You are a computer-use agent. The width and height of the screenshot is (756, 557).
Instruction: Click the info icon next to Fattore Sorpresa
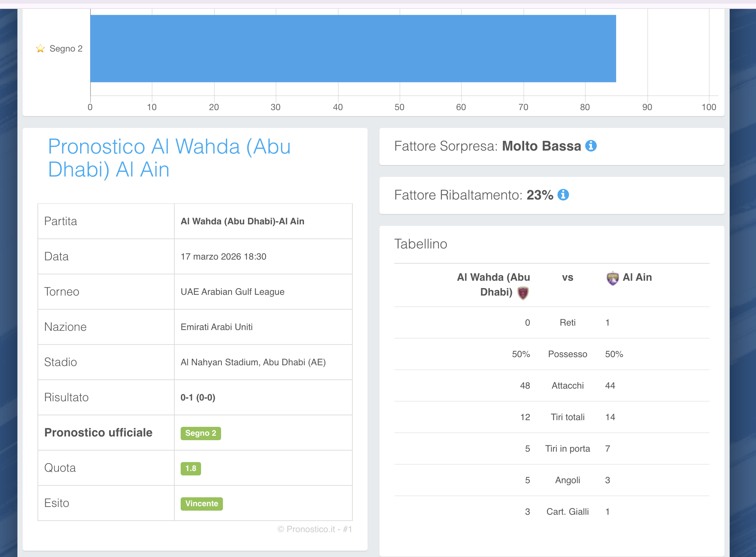point(591,146)
